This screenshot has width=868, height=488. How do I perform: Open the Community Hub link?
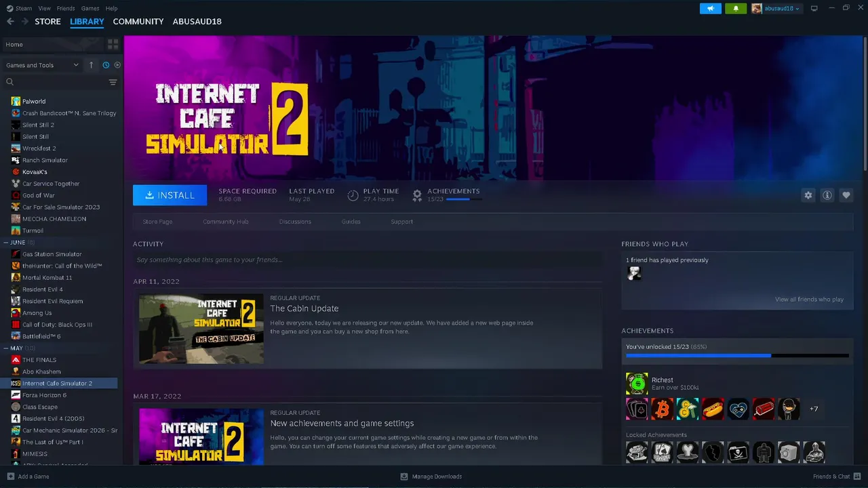point(226,222)
